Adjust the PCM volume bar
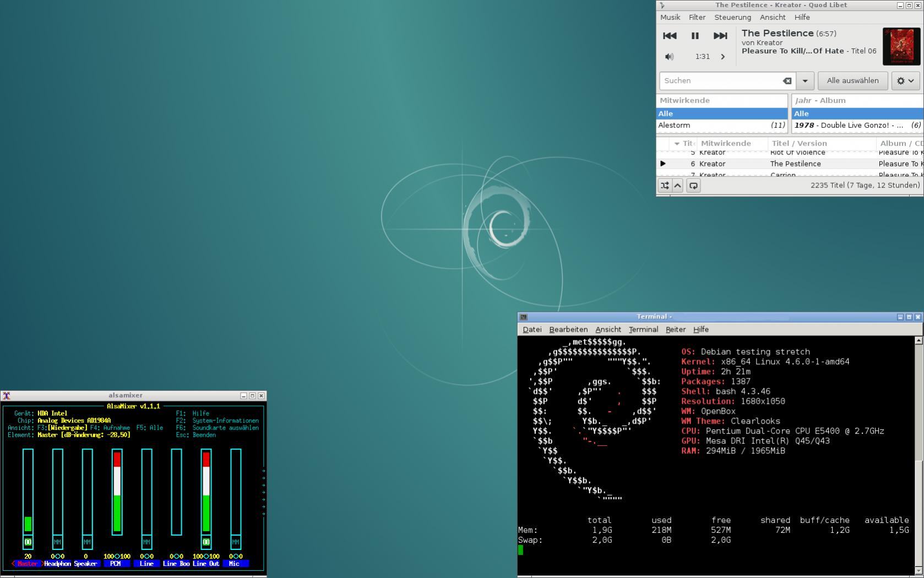Screen dimensions: 924x578 (117, 491)
